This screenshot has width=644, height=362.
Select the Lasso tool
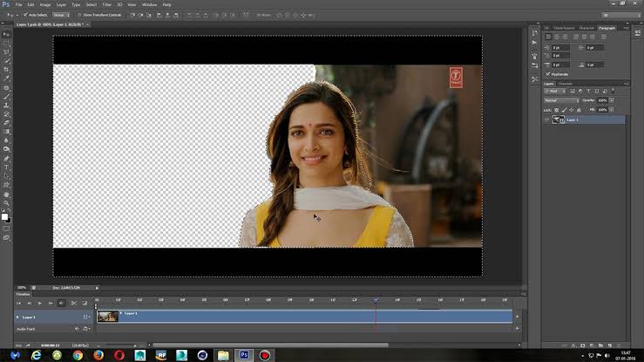tap(6, 52)
